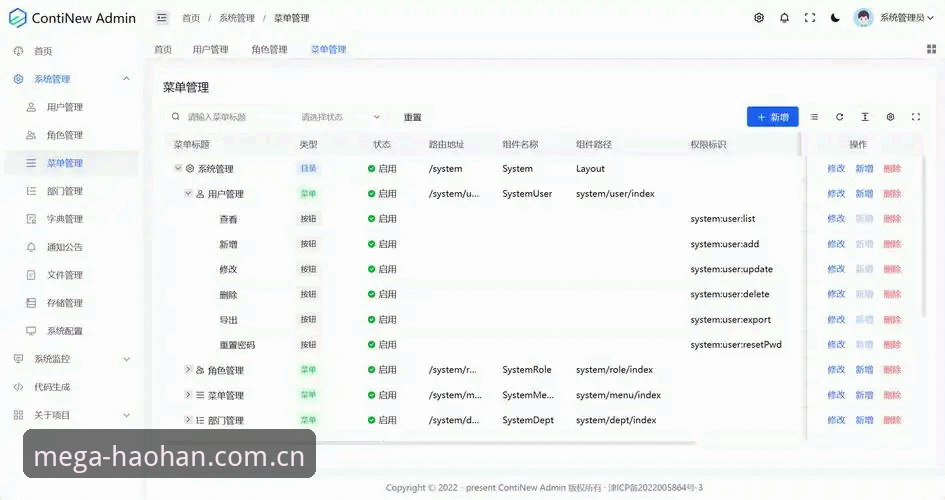Open the status select dropdown

(x=341, y=117)
